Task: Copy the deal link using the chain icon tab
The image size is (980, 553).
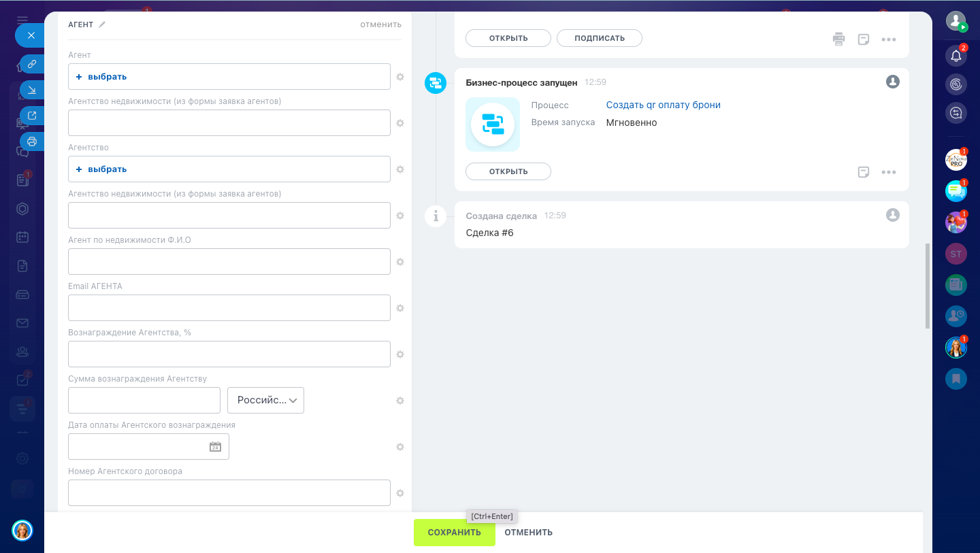Action: click(x=32, y=64)
